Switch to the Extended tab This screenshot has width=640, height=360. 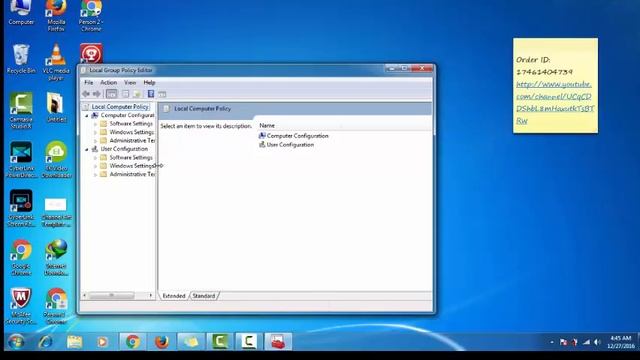174,296
